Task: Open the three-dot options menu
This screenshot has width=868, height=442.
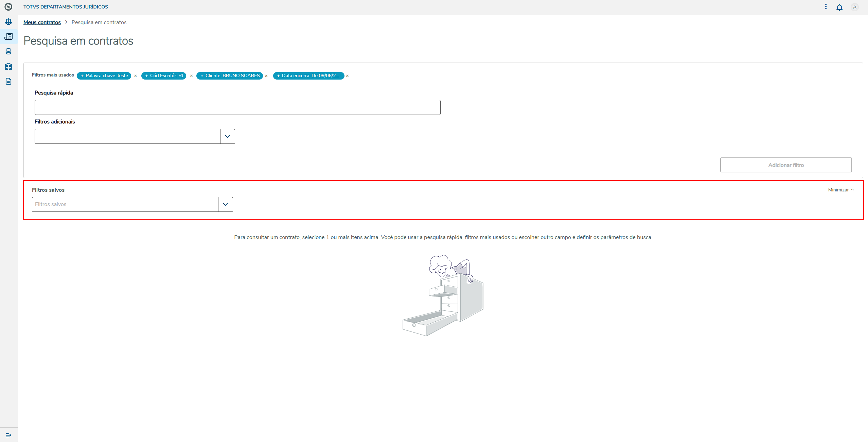Action: [826, 7]
